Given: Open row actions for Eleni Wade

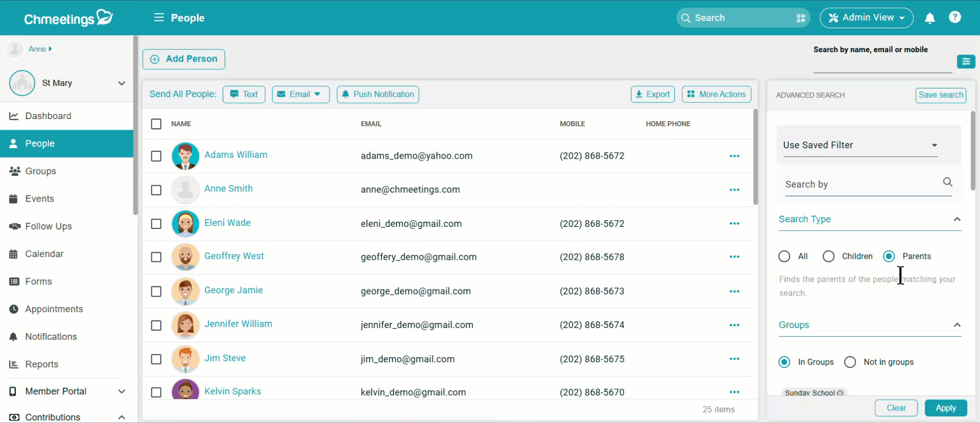Looking at the screenshot, I should click(x=734, y=224).
